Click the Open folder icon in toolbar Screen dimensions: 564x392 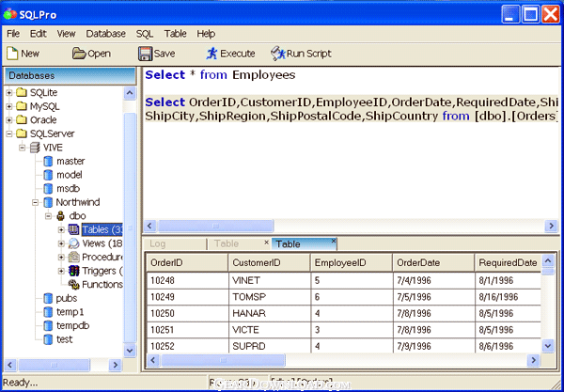79,54
